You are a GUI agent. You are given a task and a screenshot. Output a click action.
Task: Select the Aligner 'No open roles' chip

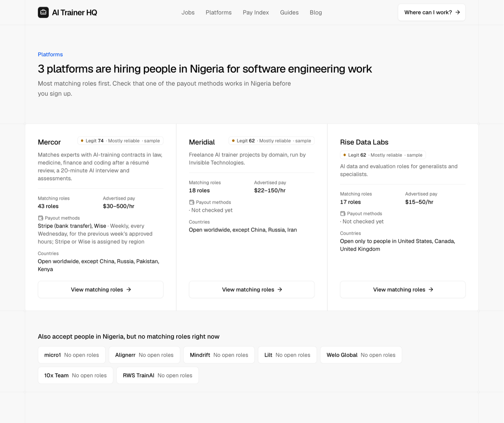tap(144, 355)
